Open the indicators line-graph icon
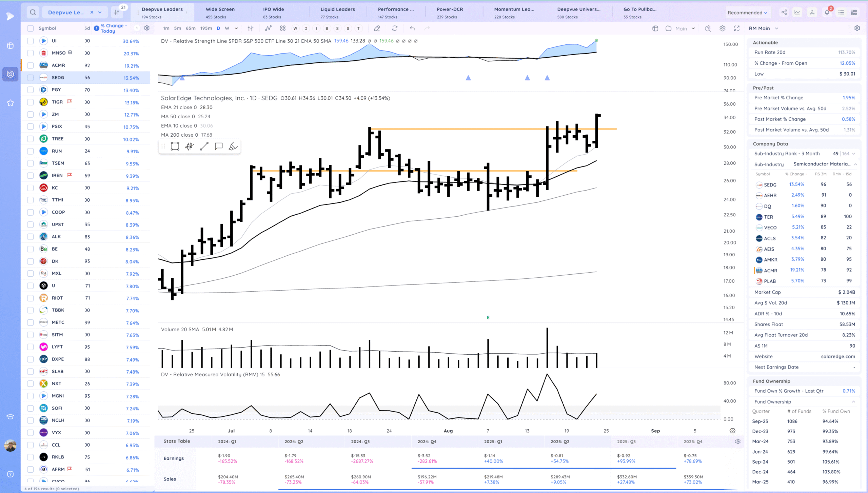The width and height of the screenshot is (868, 493). point(268,28)
